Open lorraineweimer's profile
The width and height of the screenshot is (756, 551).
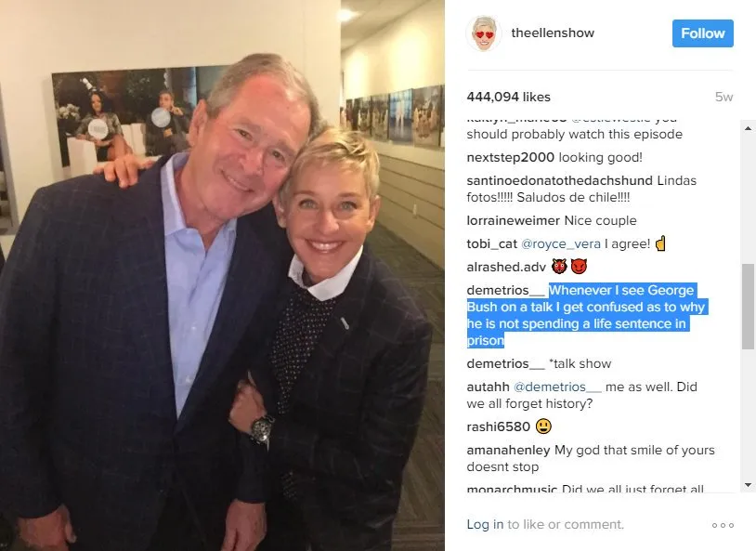(x=513, y=220)
